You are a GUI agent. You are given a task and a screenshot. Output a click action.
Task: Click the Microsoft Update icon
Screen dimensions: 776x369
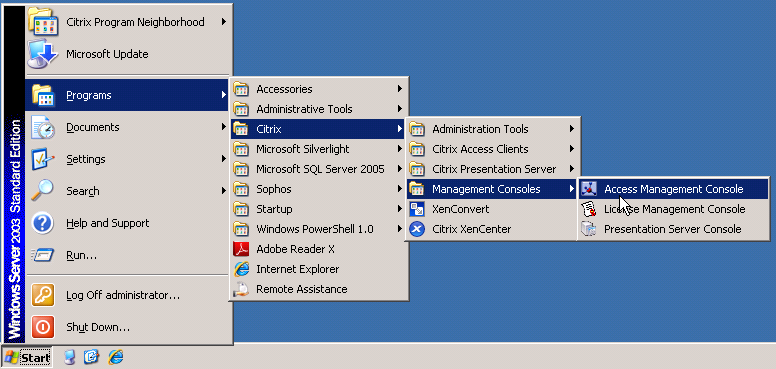(x=43, y=53)
